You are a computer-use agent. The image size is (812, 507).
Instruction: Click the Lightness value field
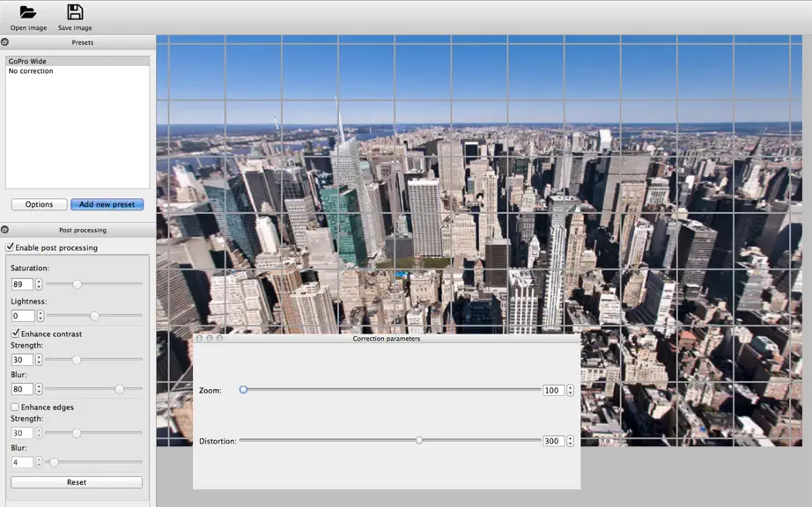23,316
